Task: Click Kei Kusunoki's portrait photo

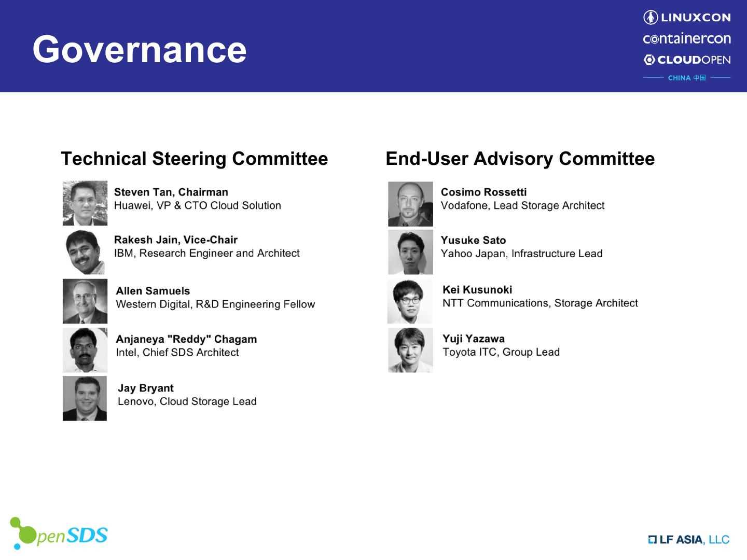Action: pyautogui.click(x=410, y=301)
